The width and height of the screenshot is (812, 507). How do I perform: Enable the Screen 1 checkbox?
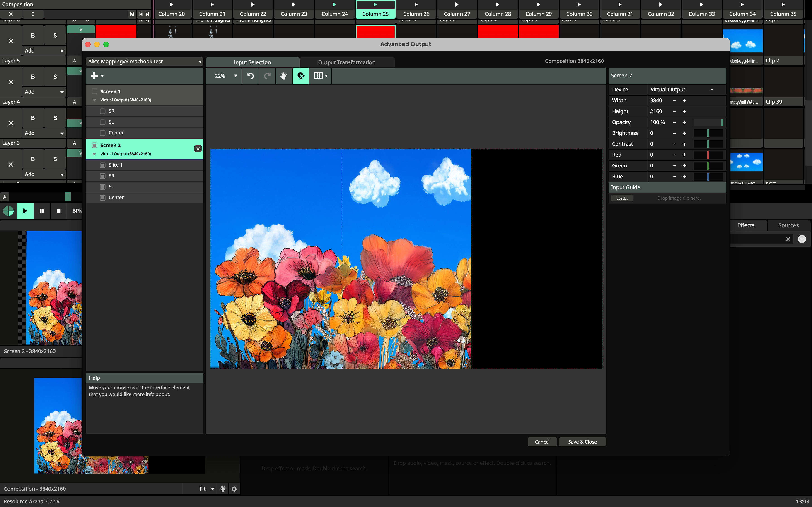(95, 91)
